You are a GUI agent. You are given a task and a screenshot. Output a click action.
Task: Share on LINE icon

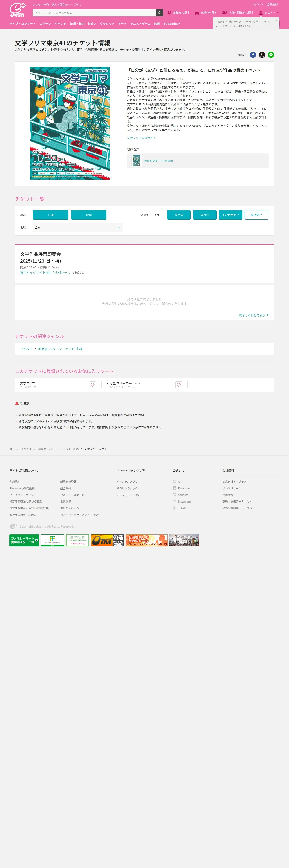click(271, 55)
